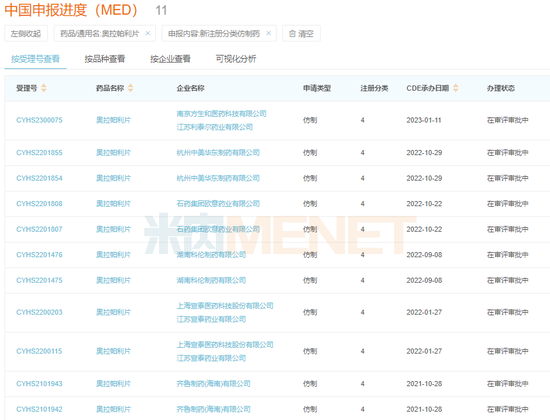Open 杭州中美华东制药 link in CYHS2201854 row

pos(218,178)
